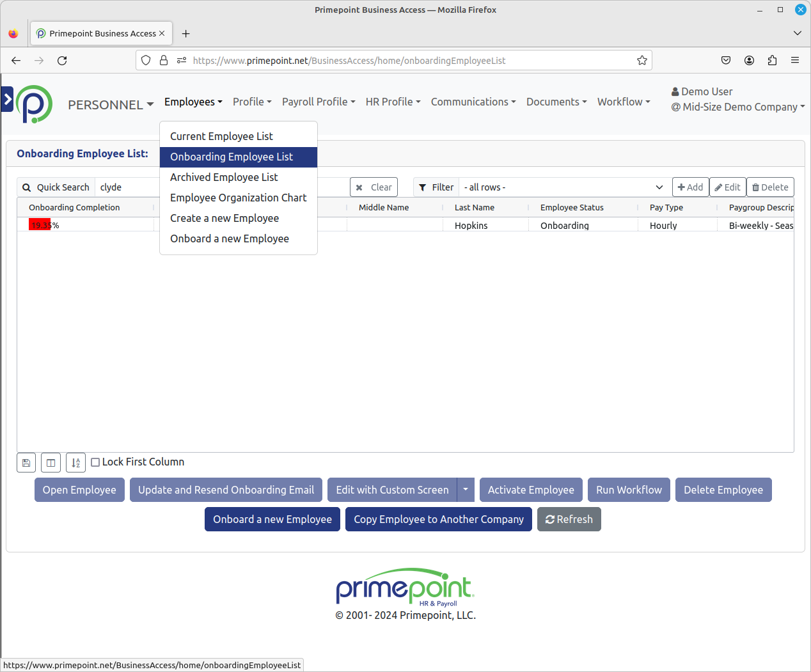
Task: Click Update and Resend Onboarding Email
Action: click(226, 490)
